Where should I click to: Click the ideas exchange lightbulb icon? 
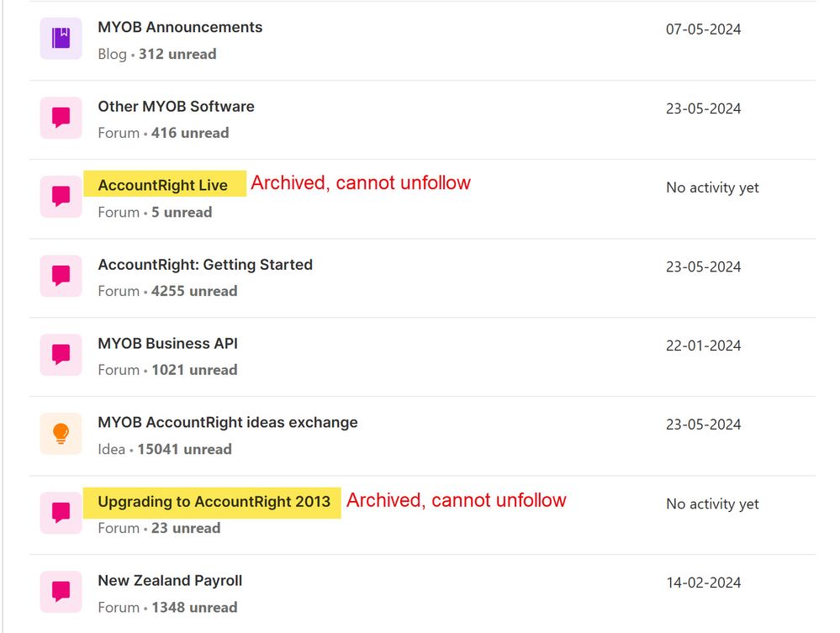tap(61, 434)
